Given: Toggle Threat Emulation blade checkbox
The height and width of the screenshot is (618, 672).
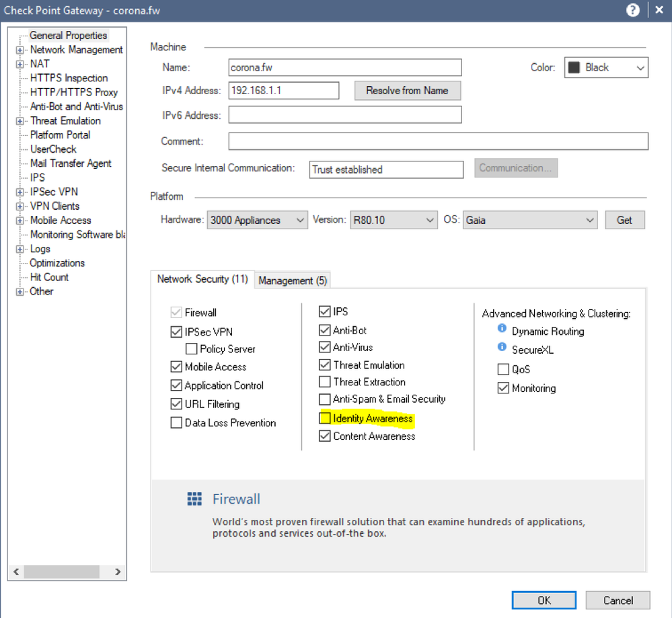Looking at the screenshot, I should tap(325, 364).
